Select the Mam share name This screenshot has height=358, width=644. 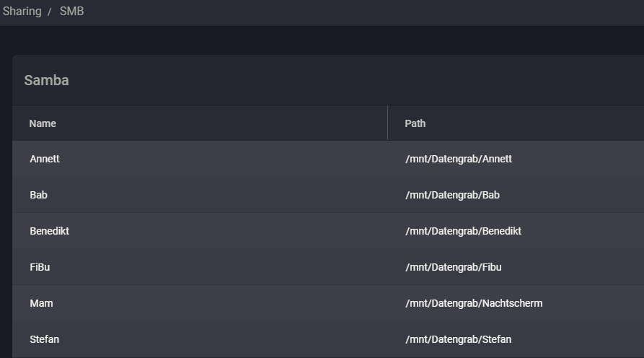pyautogui.click(x=41, y=303)
